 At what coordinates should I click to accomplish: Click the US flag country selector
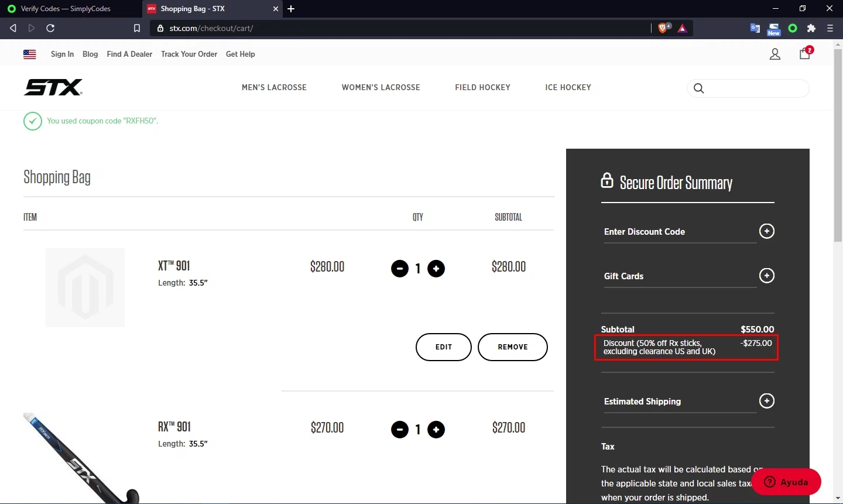pos(30,54)
